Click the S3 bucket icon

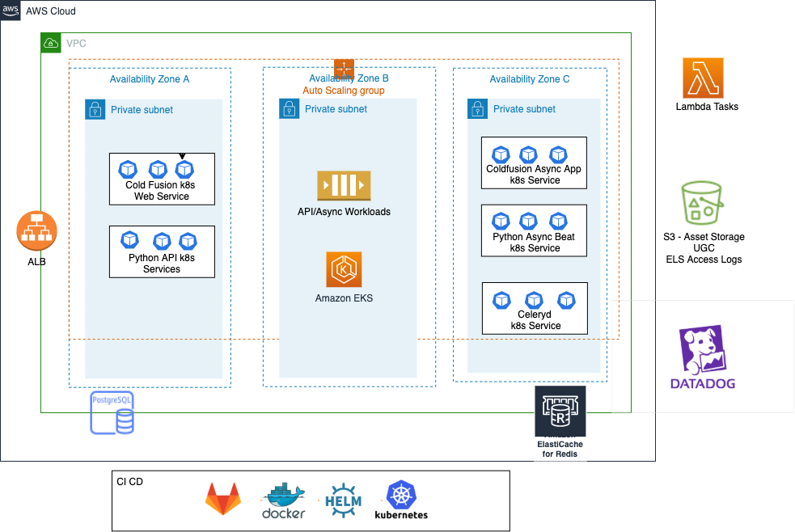[702, 203]
